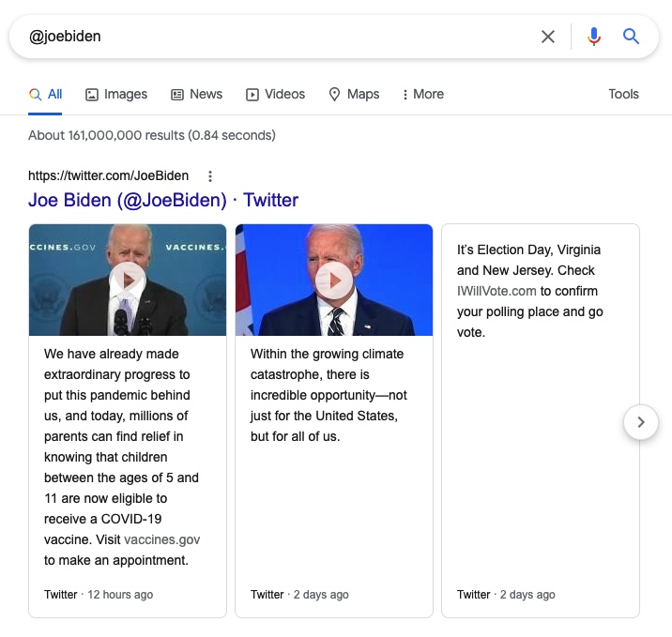The height and width of the screenshot is (637, 672).
Task: Follow the vaccines.gov link in the tweet
Action: coord(161,539)
